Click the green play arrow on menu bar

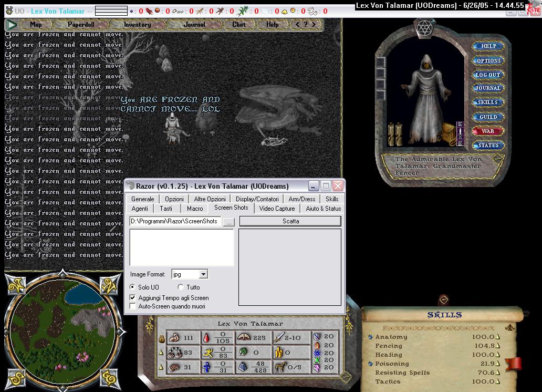(12, 25)
